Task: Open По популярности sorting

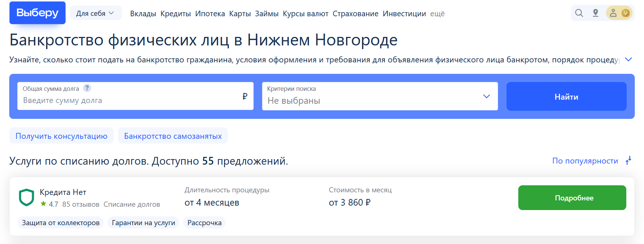Action: point(585,161)
